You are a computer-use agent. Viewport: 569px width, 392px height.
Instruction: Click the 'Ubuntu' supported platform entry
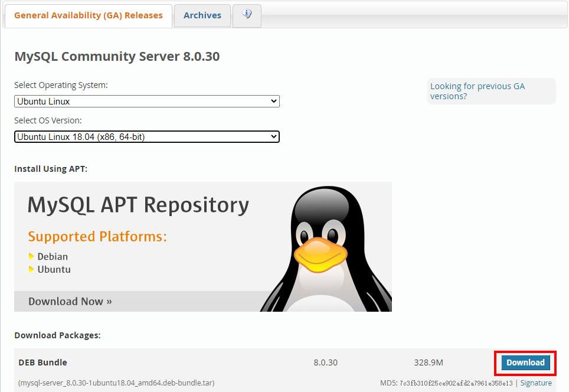click(x=54, y=269)
